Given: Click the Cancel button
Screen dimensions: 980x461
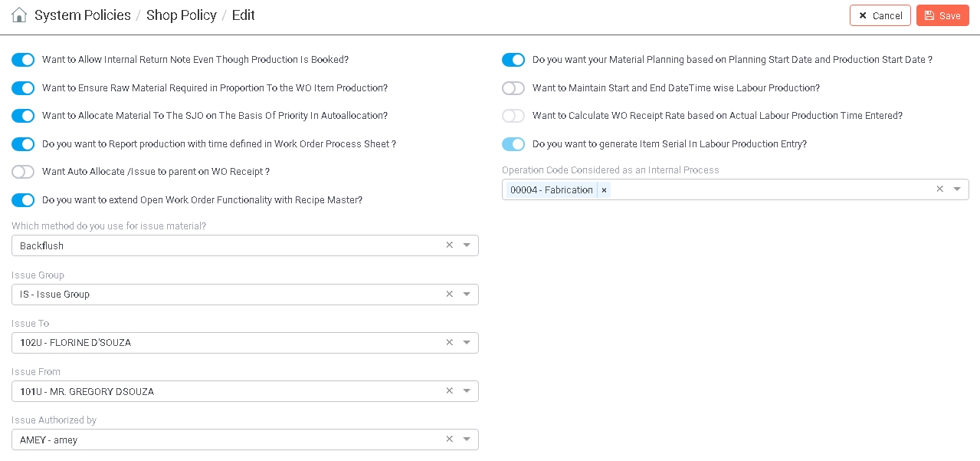Looking at the screenshot, I should click(880, 16).
